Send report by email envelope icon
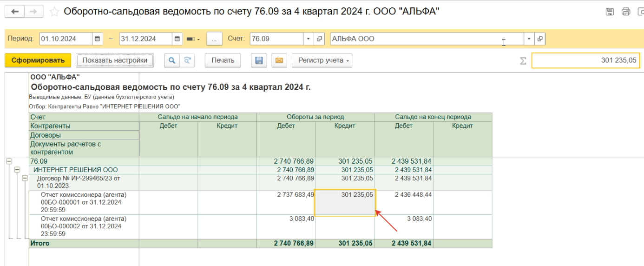Viewport: 644px width, 266px height. pyautogui.click(x=279, y=60)
